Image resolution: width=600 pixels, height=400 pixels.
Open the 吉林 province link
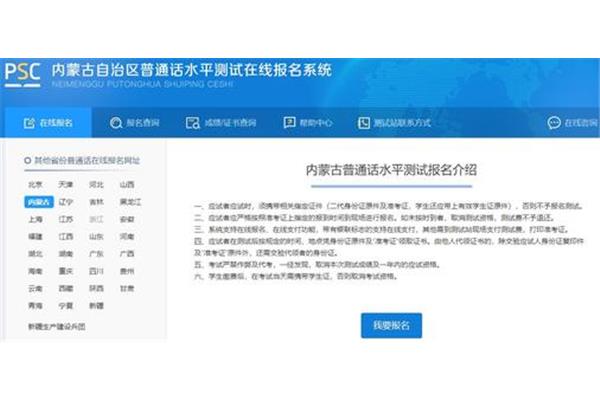[x=96, y=202]
